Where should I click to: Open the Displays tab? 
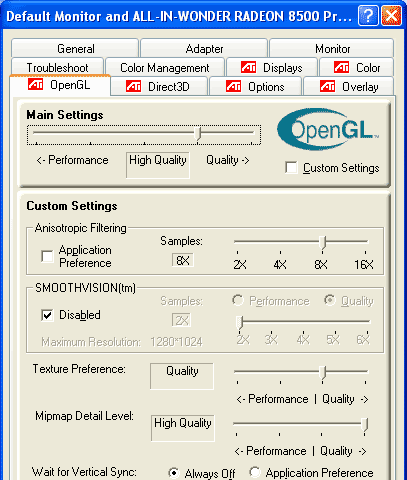(x=272, y=68)
